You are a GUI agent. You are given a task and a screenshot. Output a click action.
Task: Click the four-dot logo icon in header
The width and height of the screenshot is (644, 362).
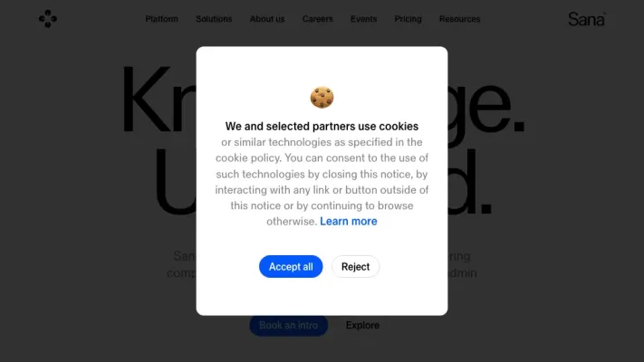[48, 19]
